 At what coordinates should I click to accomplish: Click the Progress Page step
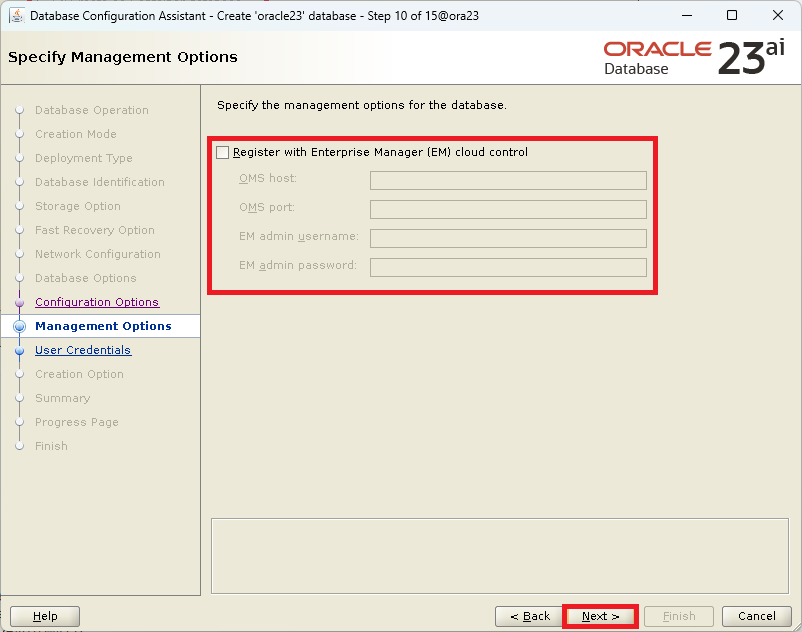(x=77, y=422)
